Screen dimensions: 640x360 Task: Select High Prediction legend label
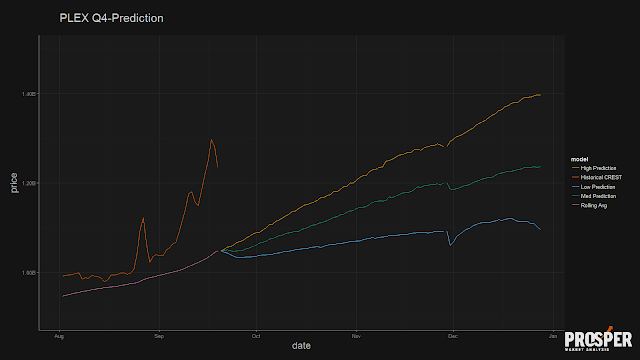(598, 168)
